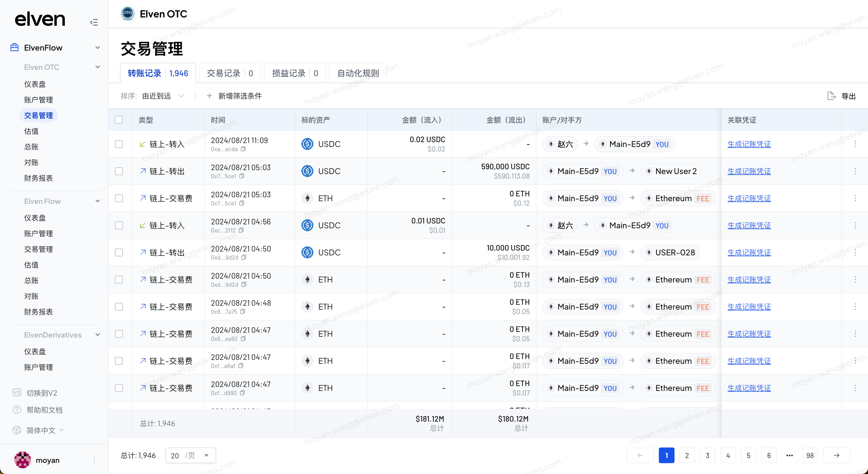Screen dimensions: 868x474
Task: Check the row for the 0.02 USDC 链上-转入
Action: (x=119, y=144)
